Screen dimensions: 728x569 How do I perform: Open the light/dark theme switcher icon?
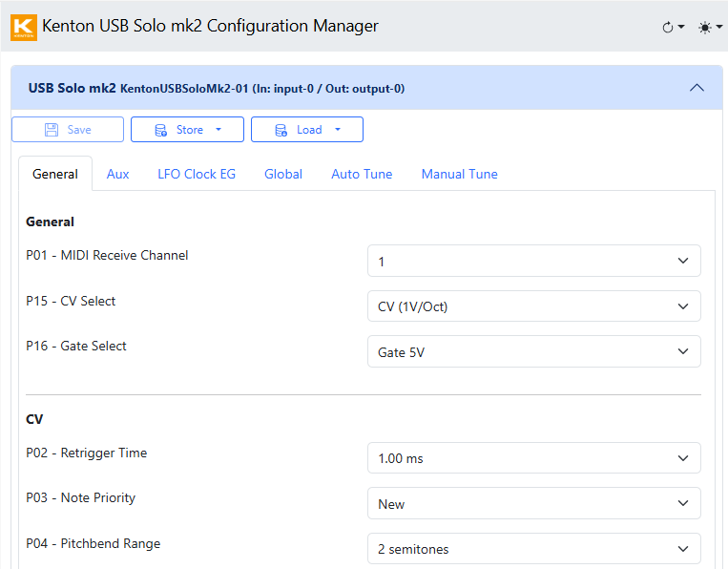(710, 28)
